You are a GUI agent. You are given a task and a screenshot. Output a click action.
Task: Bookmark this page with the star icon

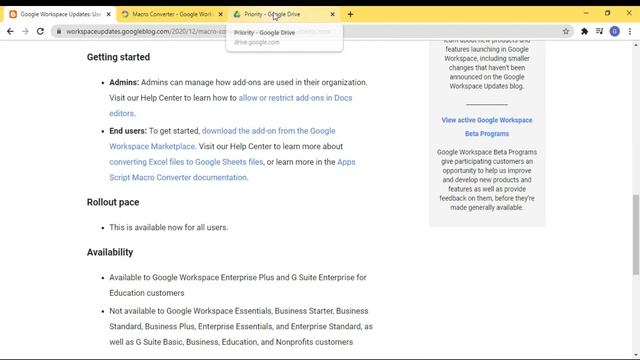tap(566, 31)
